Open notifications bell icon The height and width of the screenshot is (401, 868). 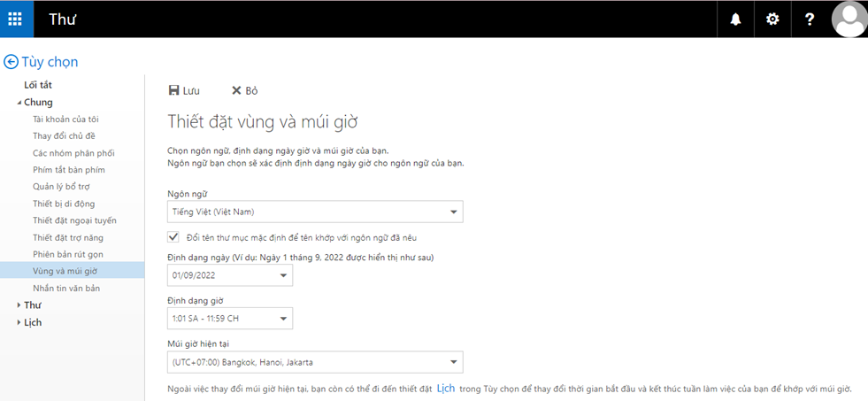point(735,19)
